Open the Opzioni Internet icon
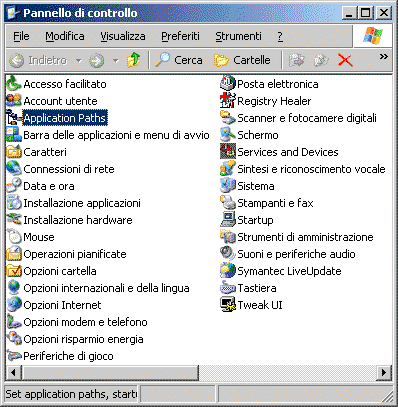The image size is (398, 407). point(14,305)
